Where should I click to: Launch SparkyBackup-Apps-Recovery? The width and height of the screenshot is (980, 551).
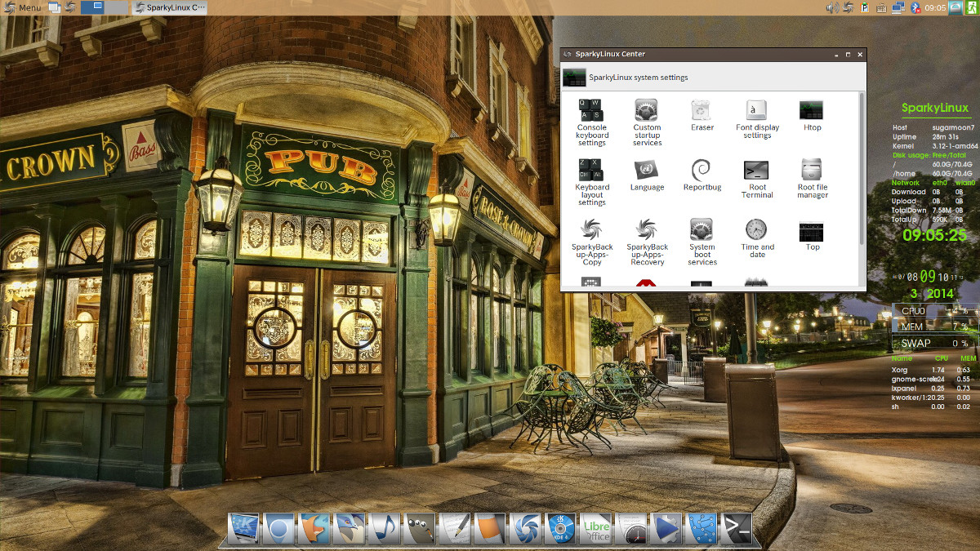[x=647, y=242]
